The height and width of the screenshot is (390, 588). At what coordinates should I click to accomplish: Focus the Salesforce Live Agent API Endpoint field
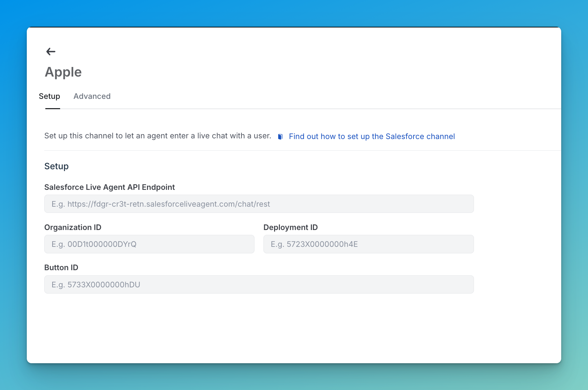pyautogui.click(x=259, y=204)
